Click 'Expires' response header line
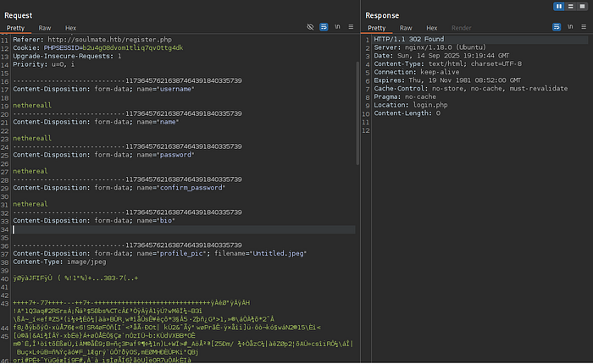 click(x=447, y=80)
